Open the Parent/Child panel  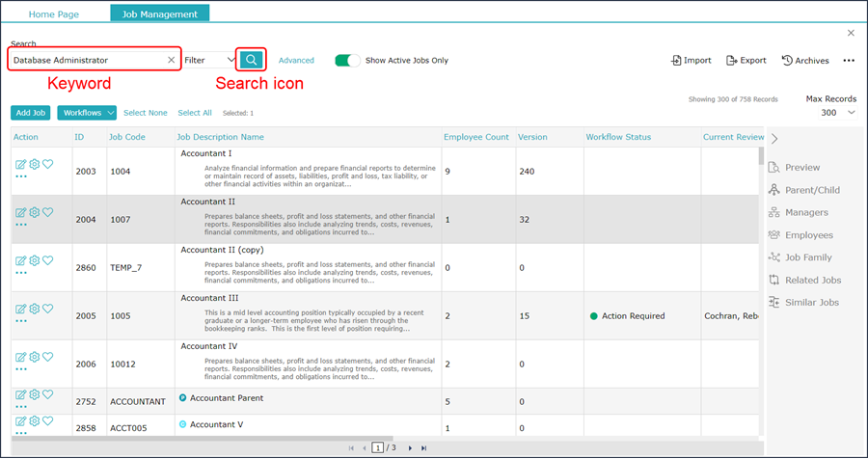pos(804,190)
